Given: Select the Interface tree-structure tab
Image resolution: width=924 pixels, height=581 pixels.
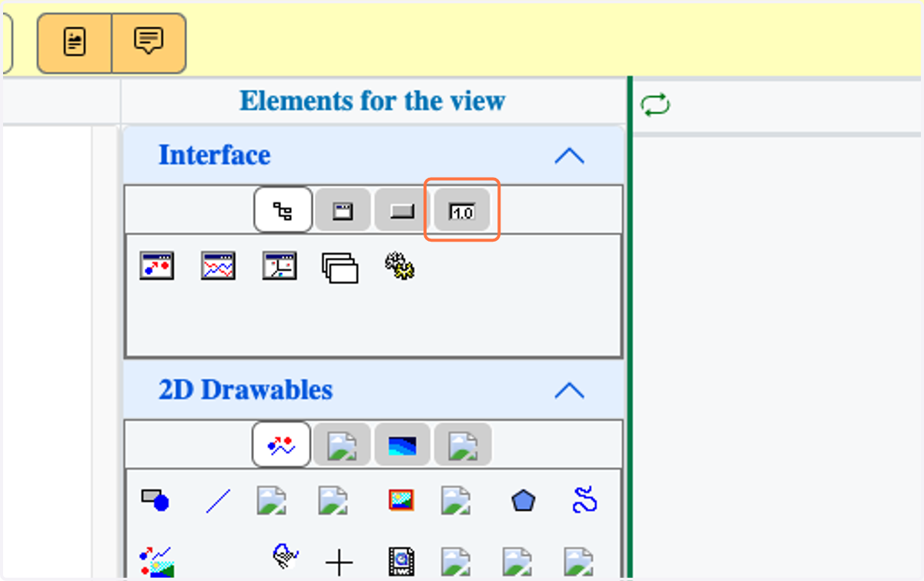Looking at the screenshot, I should (x=283, y=209).
